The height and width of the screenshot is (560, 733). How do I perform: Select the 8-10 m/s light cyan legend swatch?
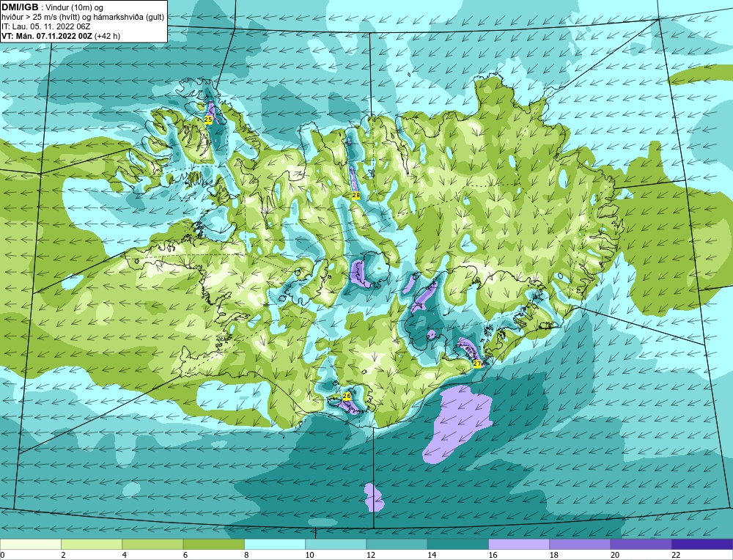point(275,544)
